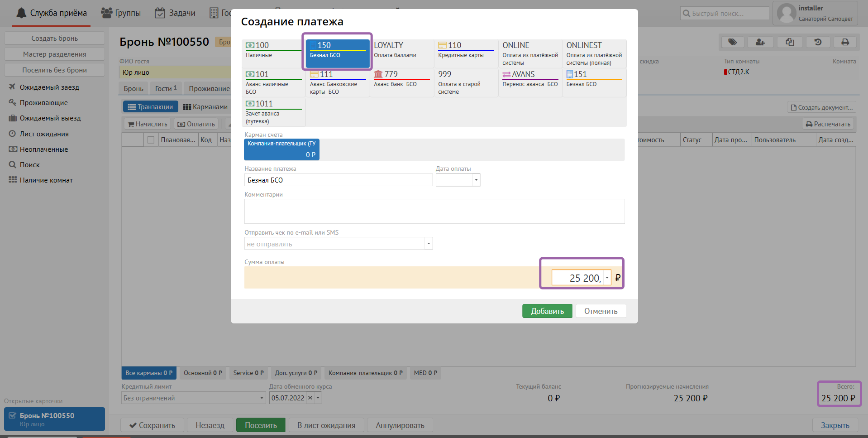
Task: Select the Компания-плательщик account pocket
Action: tap(281, 149)
